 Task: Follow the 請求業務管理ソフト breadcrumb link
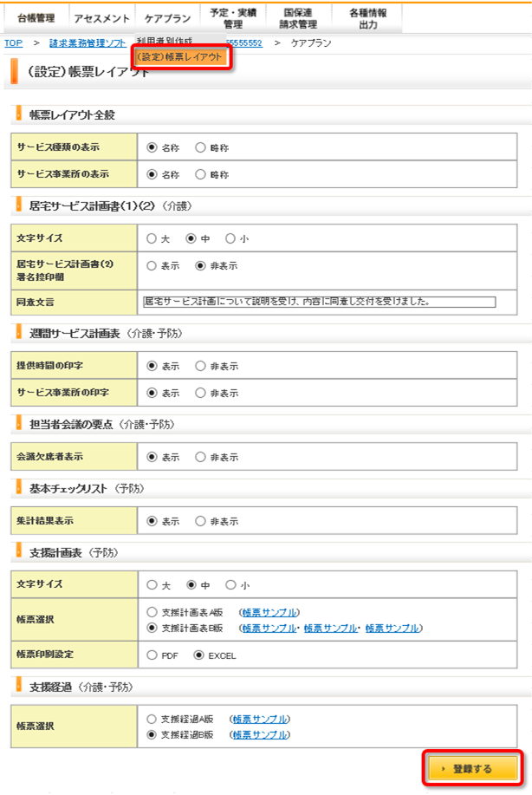pyautogui.click(x=88, y=43)
